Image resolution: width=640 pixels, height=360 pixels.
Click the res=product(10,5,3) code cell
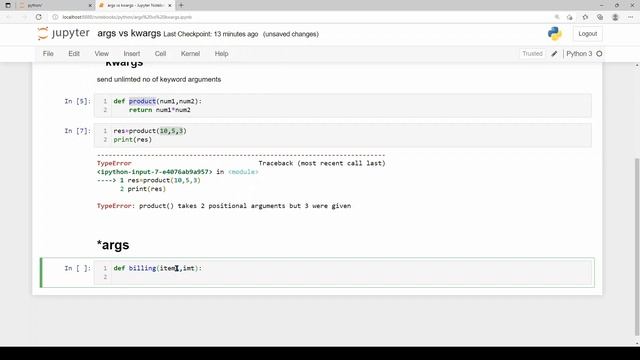click(342, 135)
